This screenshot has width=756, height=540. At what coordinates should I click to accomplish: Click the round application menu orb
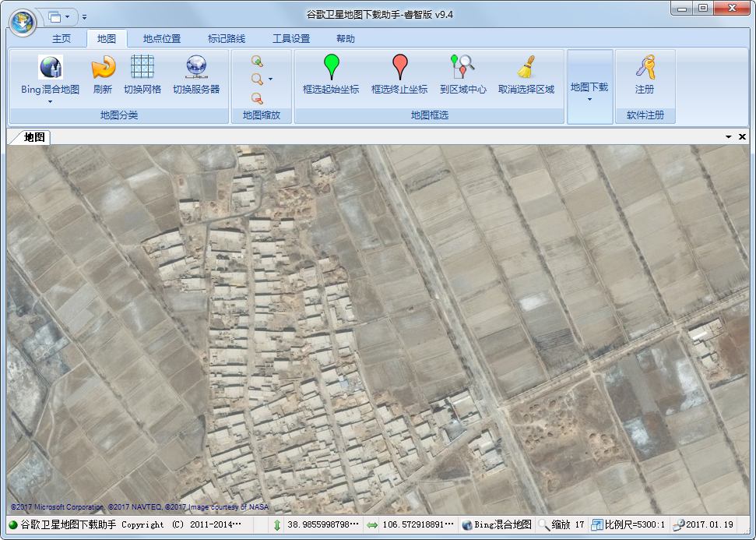(23, 19)
